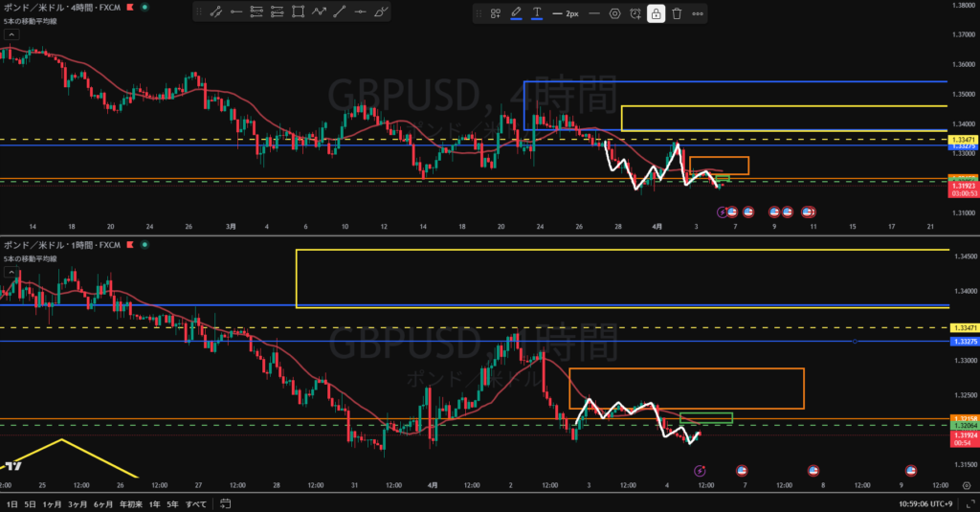Toggle the lock on selected drawing
This screenshot has width=980, height=512.
pyautogui.click(x=656, y=14)
